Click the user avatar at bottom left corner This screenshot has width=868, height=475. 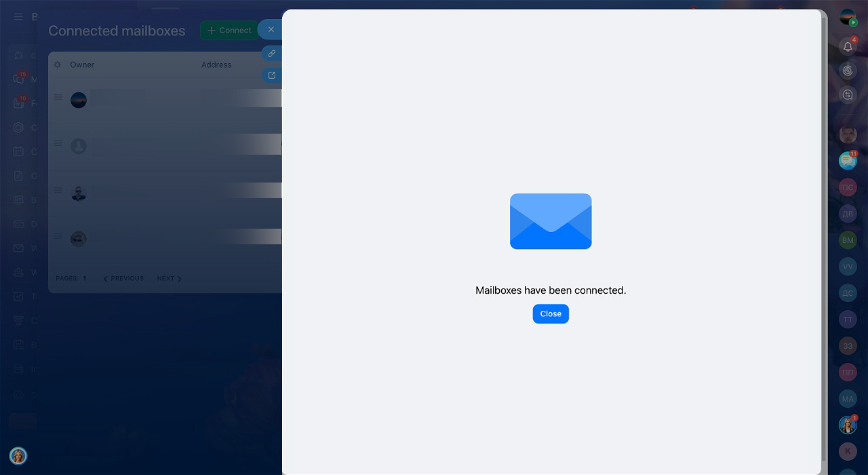pyautogui.click(x=18, y=456)
